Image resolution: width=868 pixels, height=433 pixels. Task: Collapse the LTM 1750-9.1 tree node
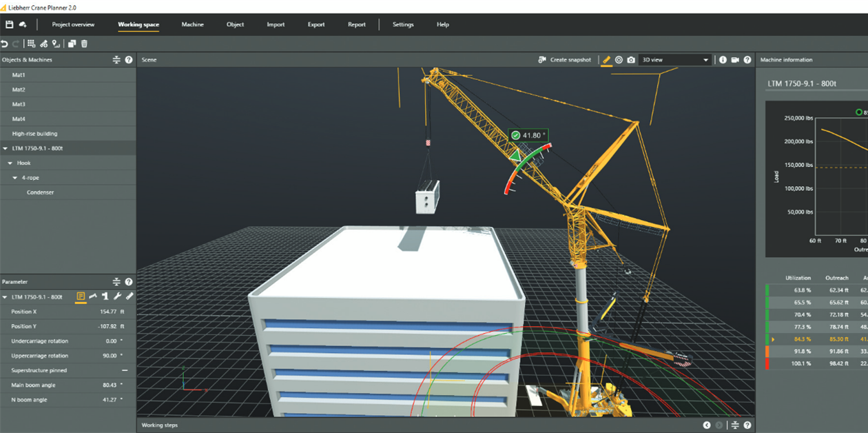6,148
